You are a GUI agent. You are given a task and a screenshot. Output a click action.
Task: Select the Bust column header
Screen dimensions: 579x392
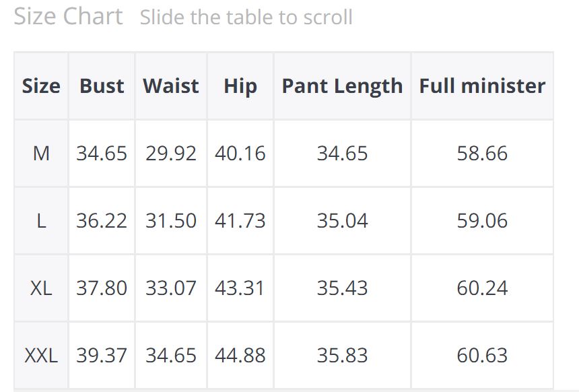point(102,86)
